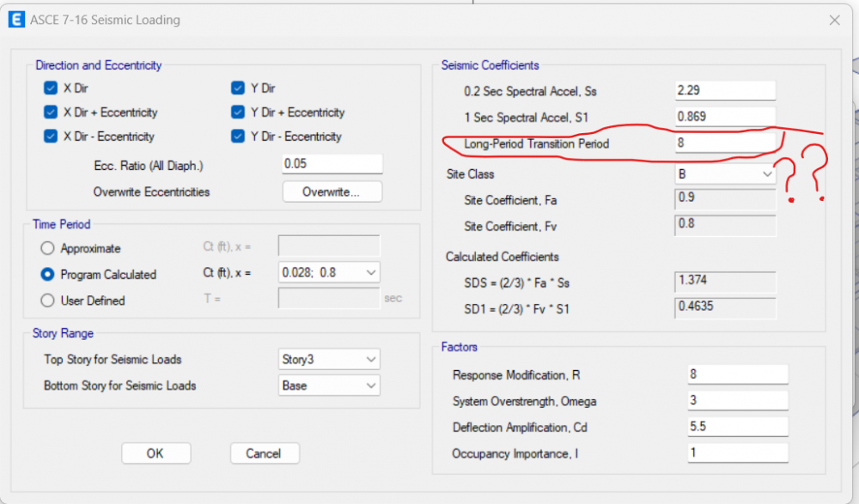Screen dimensions: 859x504
Task: Select the Approximate time period option
Action: click(47, 248)
